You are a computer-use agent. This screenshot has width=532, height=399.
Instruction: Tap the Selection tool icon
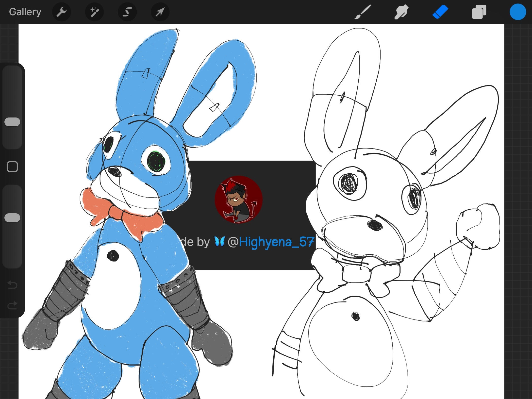tap(127, 12)
